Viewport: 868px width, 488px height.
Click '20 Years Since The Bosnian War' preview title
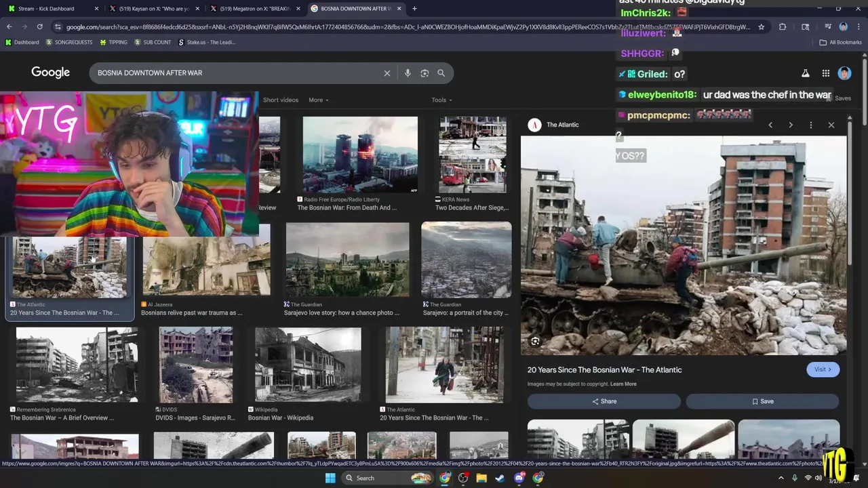pyautogui.click(x=605, y=369)
